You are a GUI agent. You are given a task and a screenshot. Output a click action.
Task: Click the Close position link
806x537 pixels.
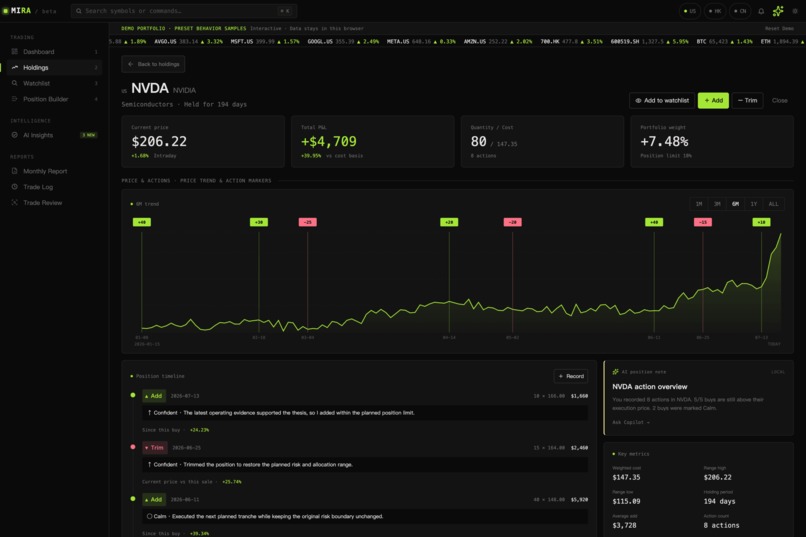pos(779,101)
